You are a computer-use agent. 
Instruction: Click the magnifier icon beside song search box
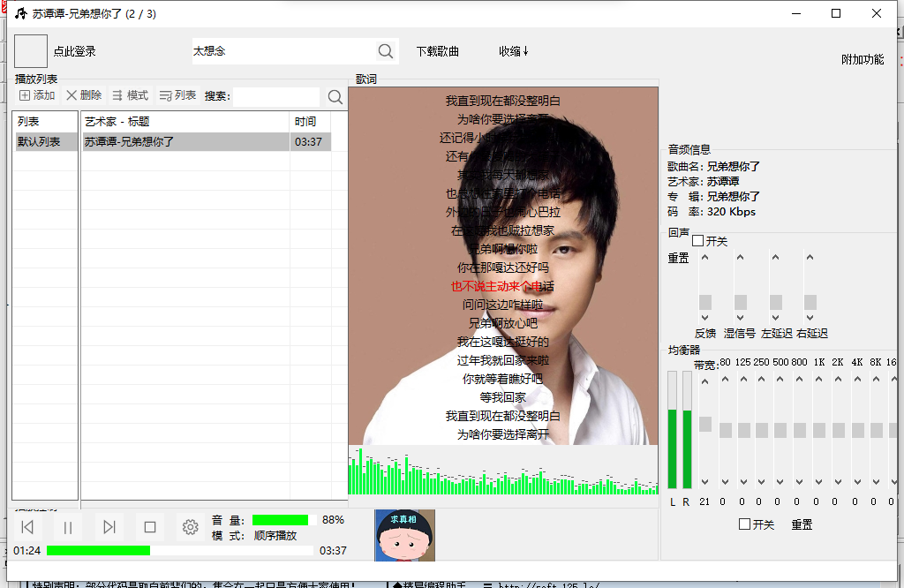(x=386, y=51)
